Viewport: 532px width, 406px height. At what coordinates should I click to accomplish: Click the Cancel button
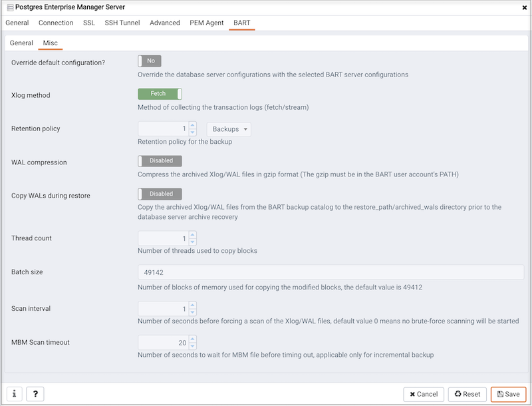(x=424, y=394)
